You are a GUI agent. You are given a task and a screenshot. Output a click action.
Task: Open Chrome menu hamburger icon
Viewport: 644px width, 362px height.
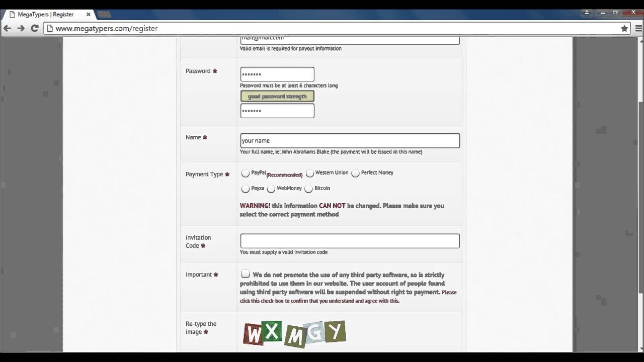click(638, 29)
